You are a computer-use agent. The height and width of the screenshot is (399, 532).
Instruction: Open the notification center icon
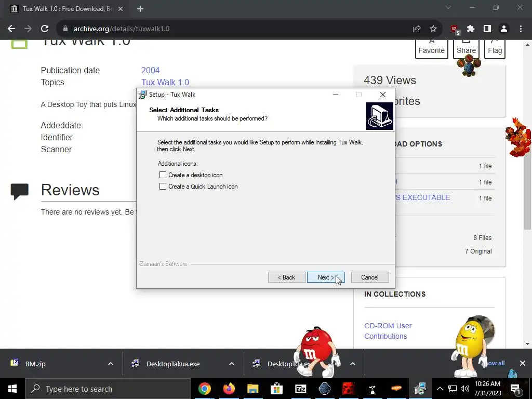516,389
